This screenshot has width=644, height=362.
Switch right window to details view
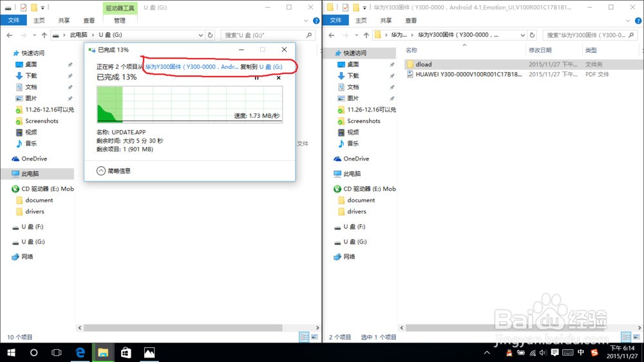627,338
